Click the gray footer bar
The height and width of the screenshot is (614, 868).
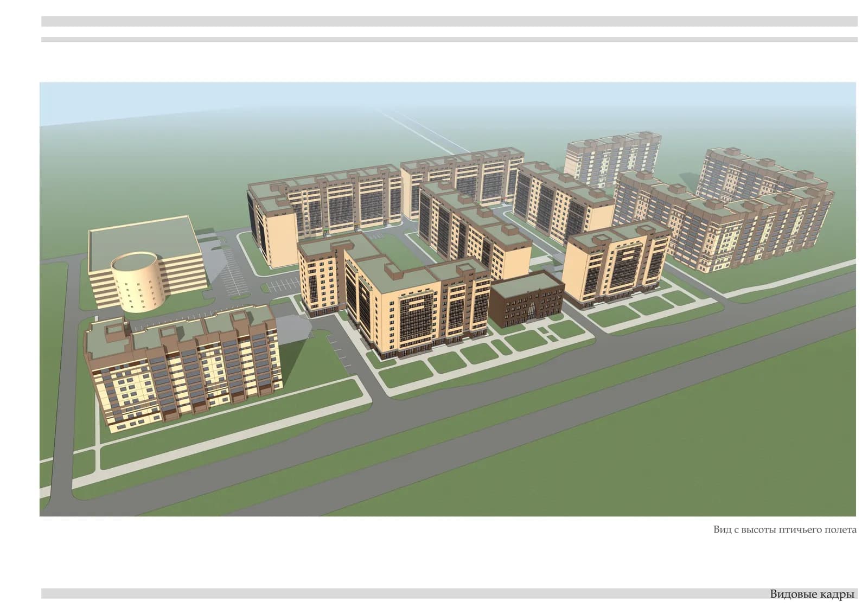449,594
